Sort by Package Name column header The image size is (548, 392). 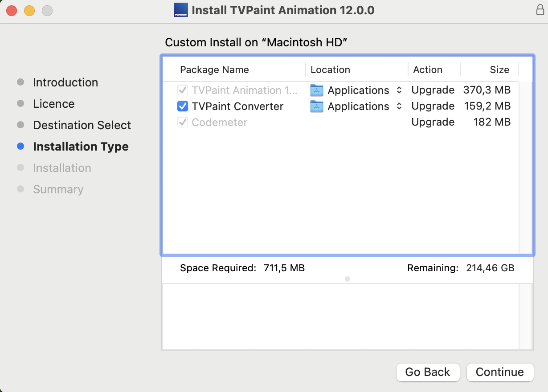pos(214,70)
